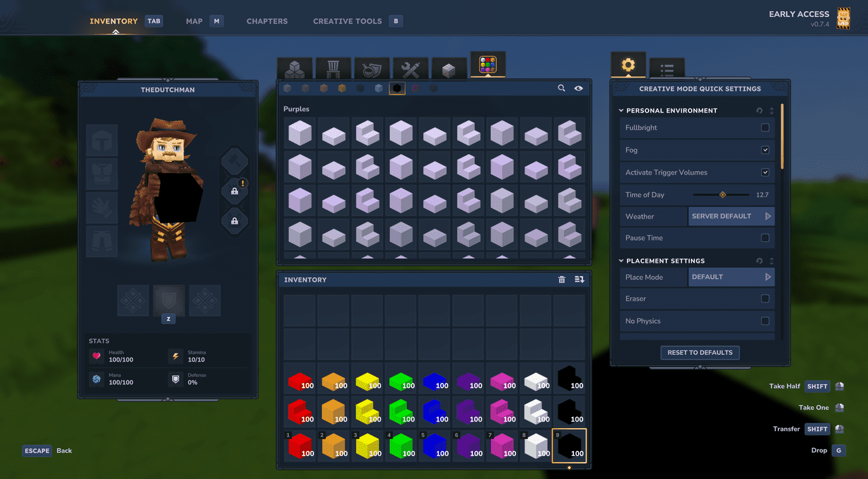Pick the white slab in the inventory

click(x=536, y=378)
